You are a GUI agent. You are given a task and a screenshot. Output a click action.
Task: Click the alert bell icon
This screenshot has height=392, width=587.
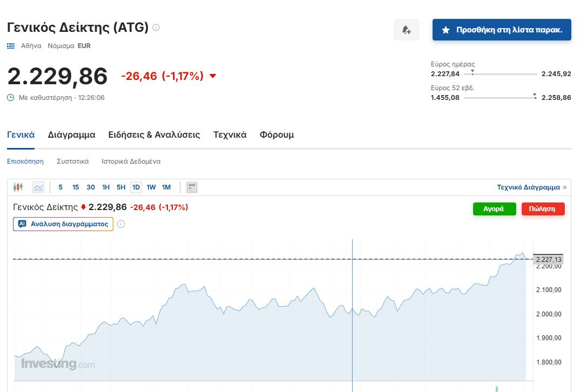point(406,30)
